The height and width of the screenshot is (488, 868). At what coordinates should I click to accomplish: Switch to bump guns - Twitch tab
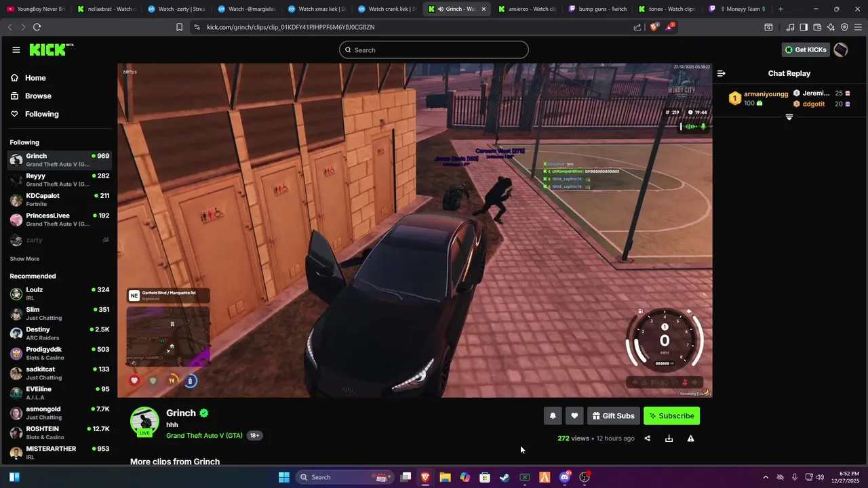[597, 9]
